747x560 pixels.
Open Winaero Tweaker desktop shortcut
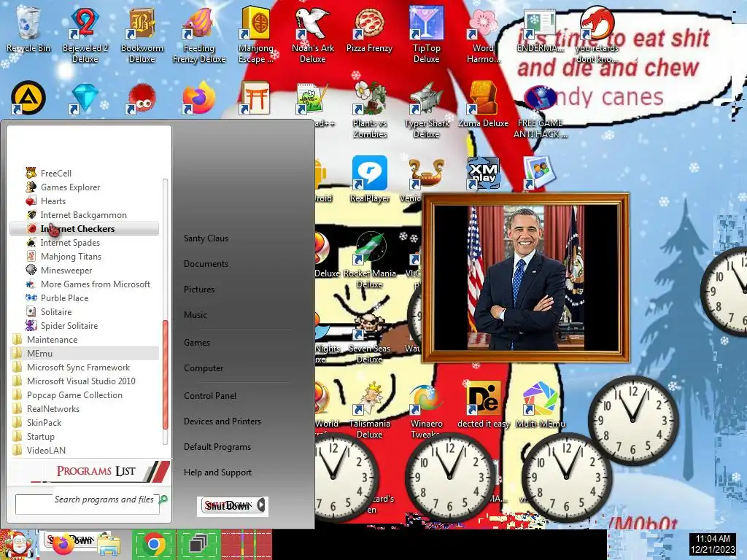[x=426, y=410]
